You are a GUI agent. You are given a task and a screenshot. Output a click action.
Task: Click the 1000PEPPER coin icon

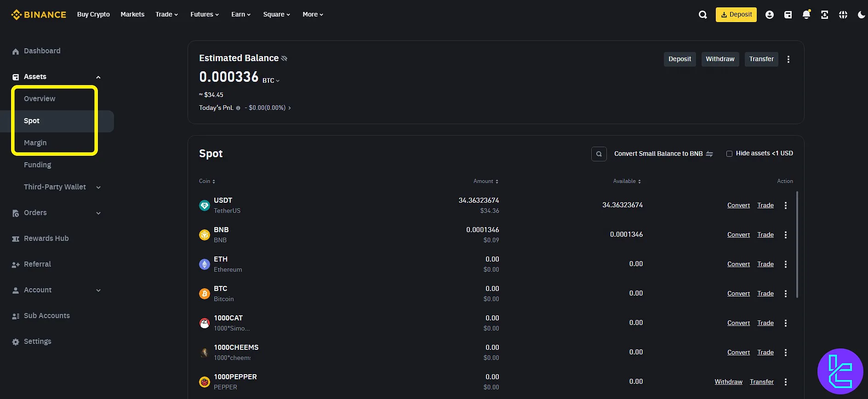(205, 382)
